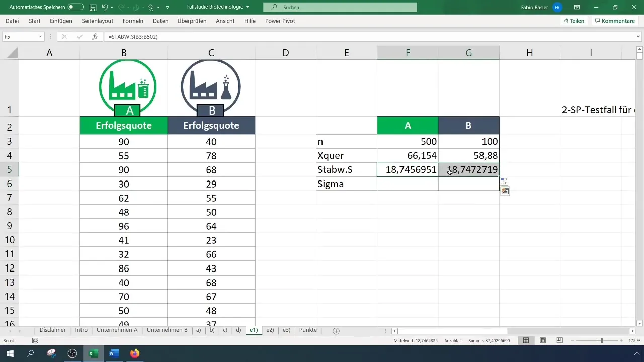
Task: Open the Hilfe tab
Action: tap(250, 21)
